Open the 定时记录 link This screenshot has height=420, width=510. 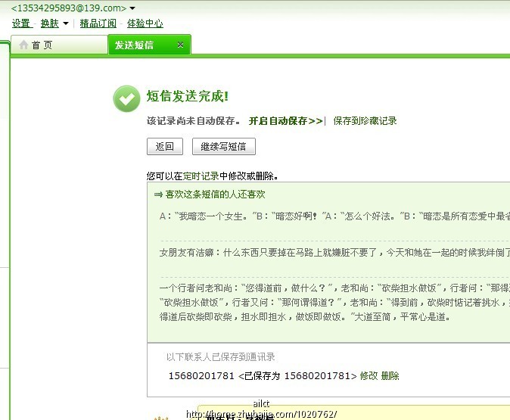pos(201,176)
